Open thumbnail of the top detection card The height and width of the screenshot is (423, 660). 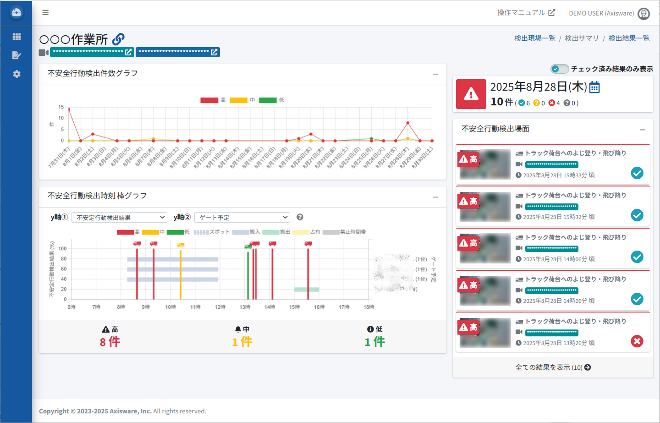tap(485, 165)
